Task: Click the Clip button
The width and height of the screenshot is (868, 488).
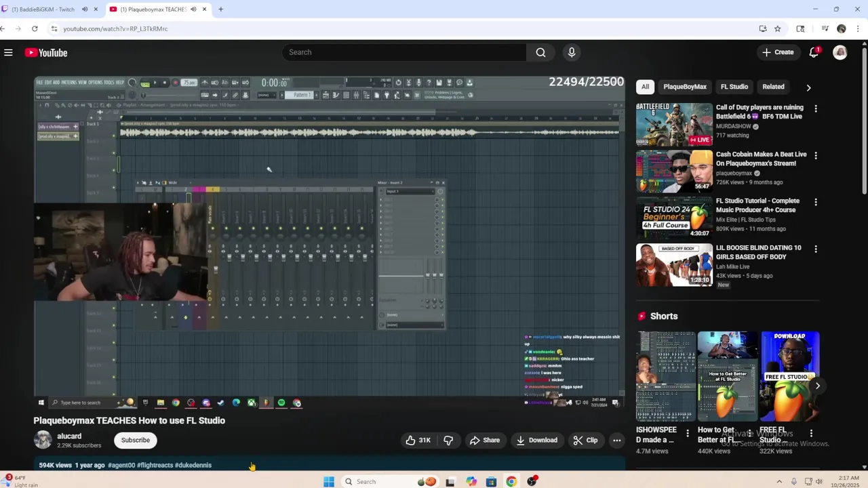Action: click(x=585, y=440)
